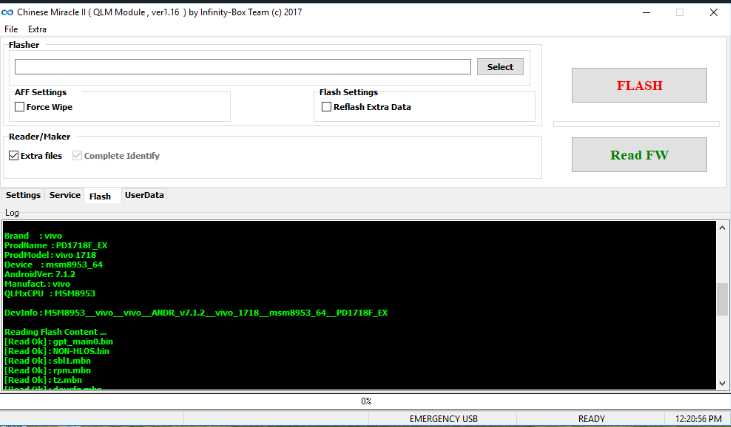731x427 pixels.
Task: Click the '[Read Ok] : gpt_main0.bin' line
Action: tap(59, 342)
